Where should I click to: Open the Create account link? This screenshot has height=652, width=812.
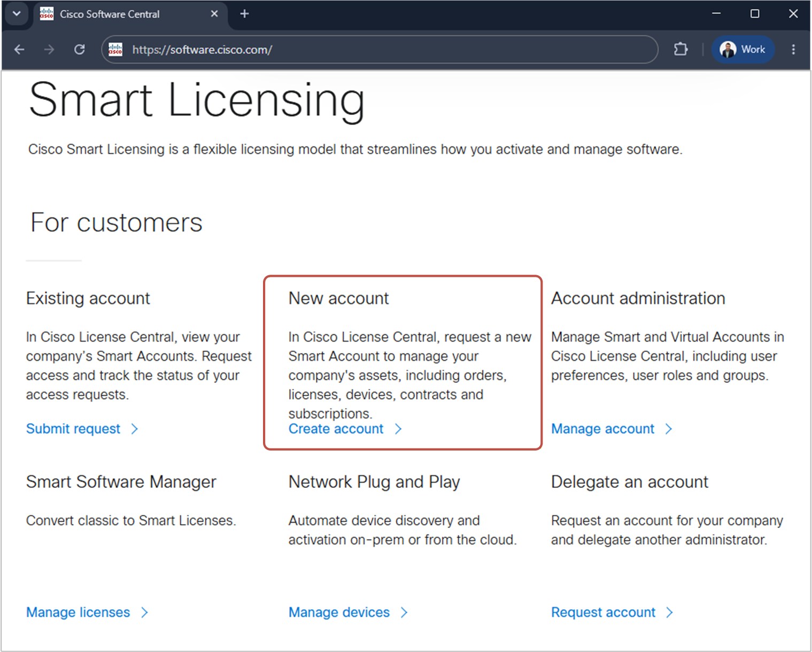(x=336, y=429)
